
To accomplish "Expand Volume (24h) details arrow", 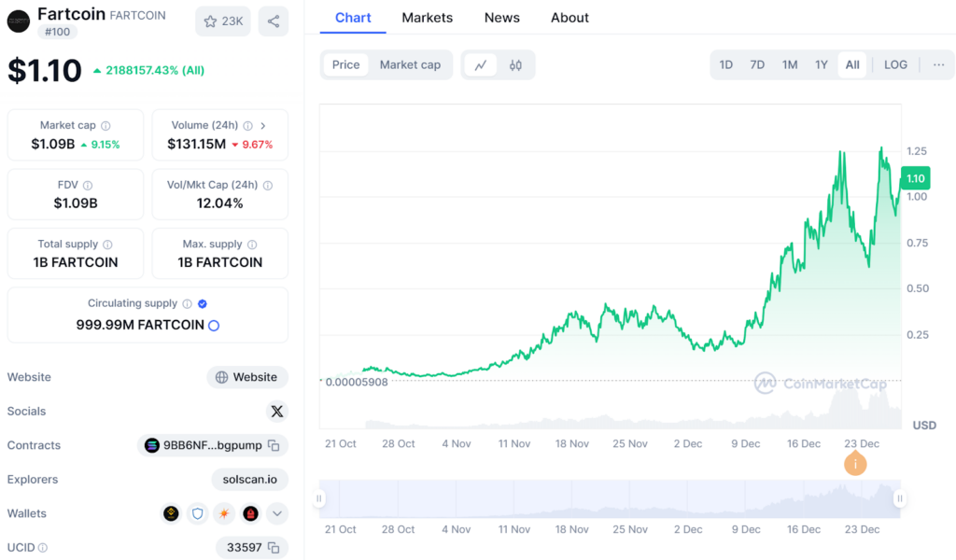I will click(263, 126).
